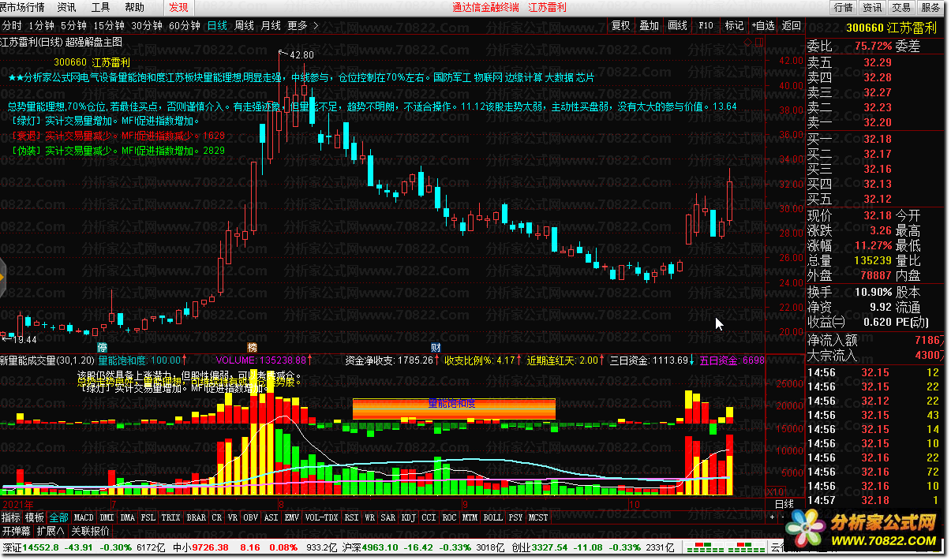Click 卖一 price 32.20
951x560 pixels.
point(878,122)
